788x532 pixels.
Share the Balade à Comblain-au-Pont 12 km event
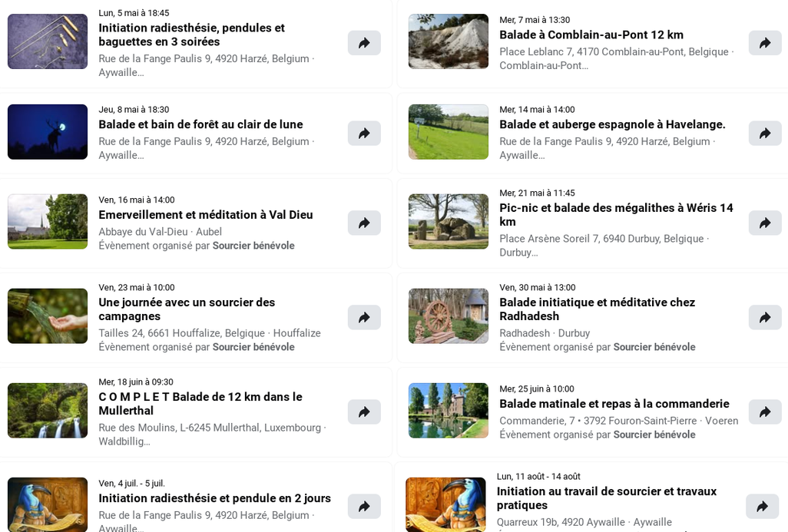click(x=765, y=43)
